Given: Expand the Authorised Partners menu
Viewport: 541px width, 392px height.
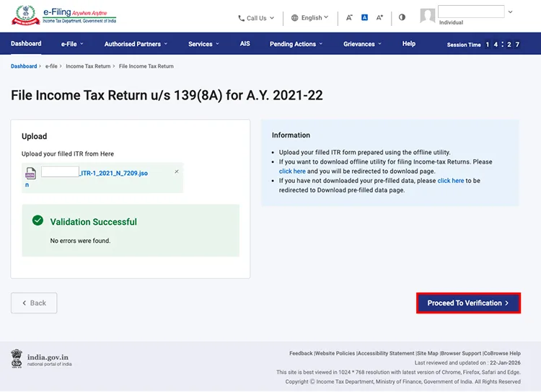Looking at the screenshot, I should pyautogui.click(x=136, y=44).
